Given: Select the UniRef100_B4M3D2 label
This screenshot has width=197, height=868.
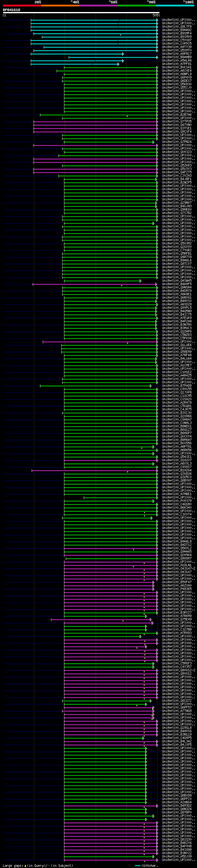Looking at the screenshot, I should coord(177,805).
